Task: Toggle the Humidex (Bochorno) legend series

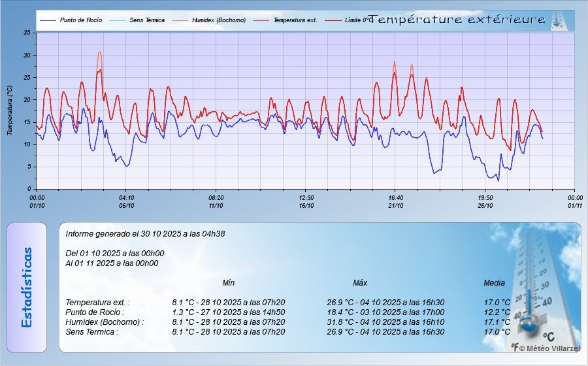Action: coord(212,20)
